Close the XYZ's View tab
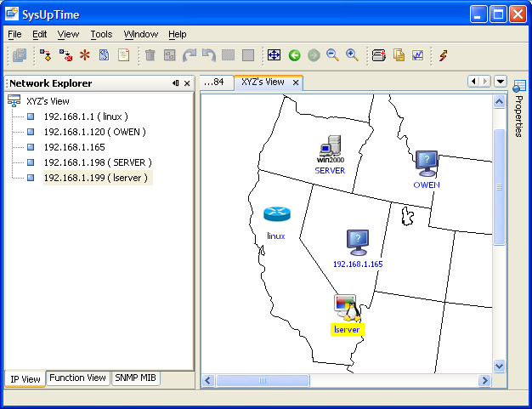 (295, 82)
